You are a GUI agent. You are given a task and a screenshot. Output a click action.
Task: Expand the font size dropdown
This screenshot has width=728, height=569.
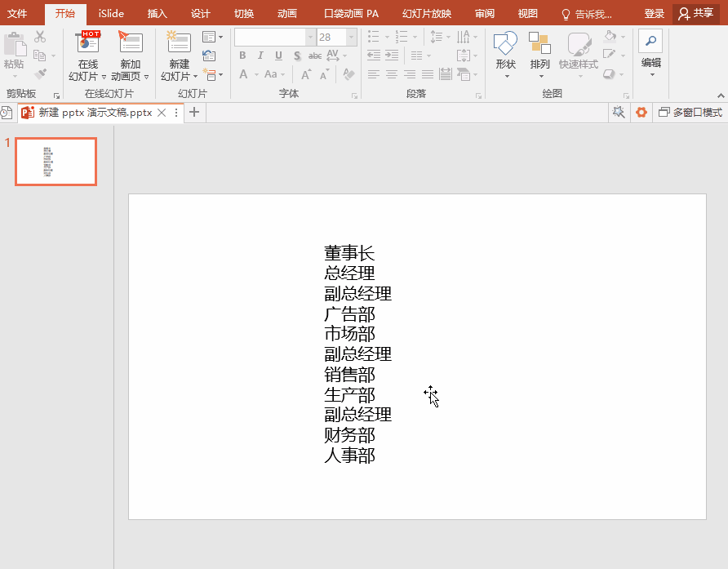[352, 38]
